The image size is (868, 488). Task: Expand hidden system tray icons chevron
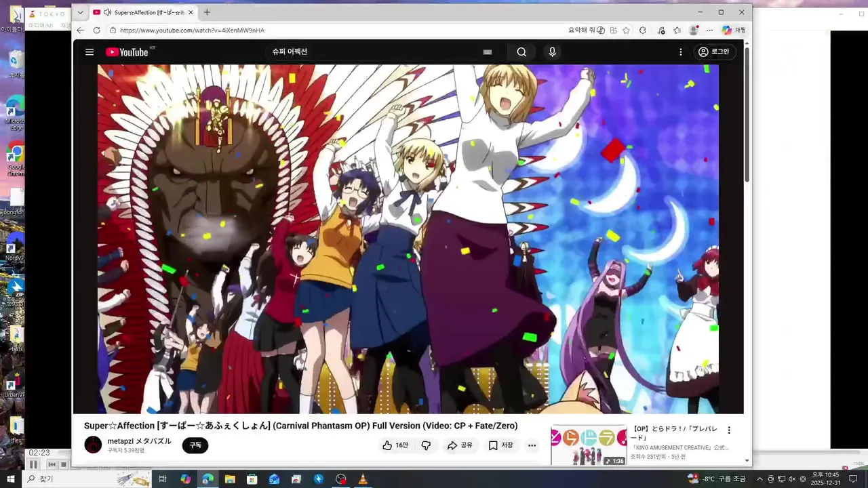pyautogui.click(x=759, y=479)
